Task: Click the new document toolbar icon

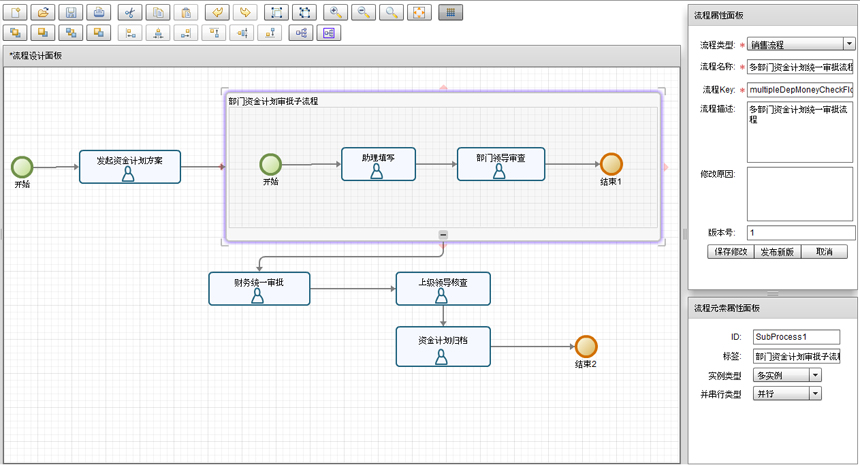Action: pyautogui.click(x=15, y=13)
